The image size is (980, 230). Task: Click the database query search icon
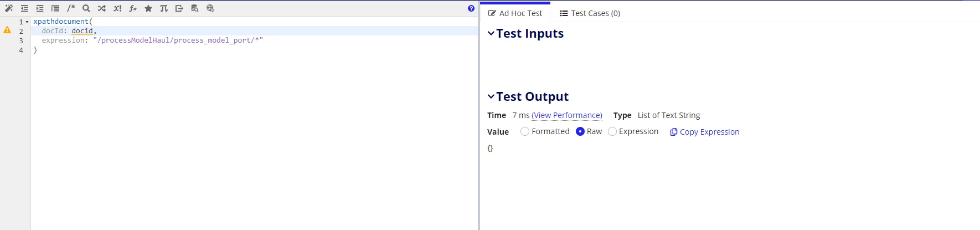195,8
